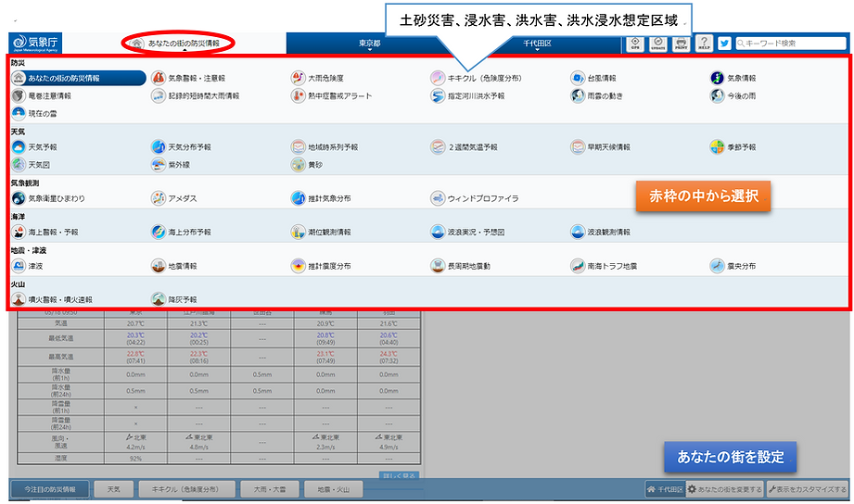Switch to the 天気 tab at the bottom

114,489
